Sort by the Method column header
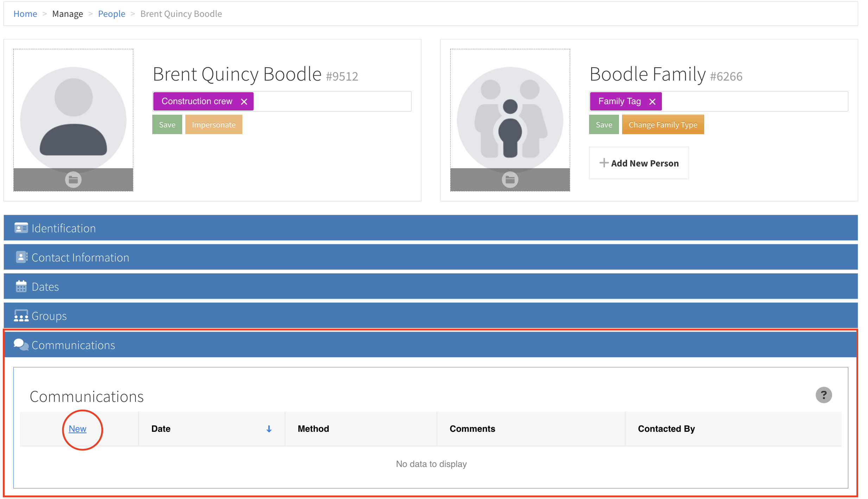The width and height of the screenshot is (868, 499). [313, 429]
